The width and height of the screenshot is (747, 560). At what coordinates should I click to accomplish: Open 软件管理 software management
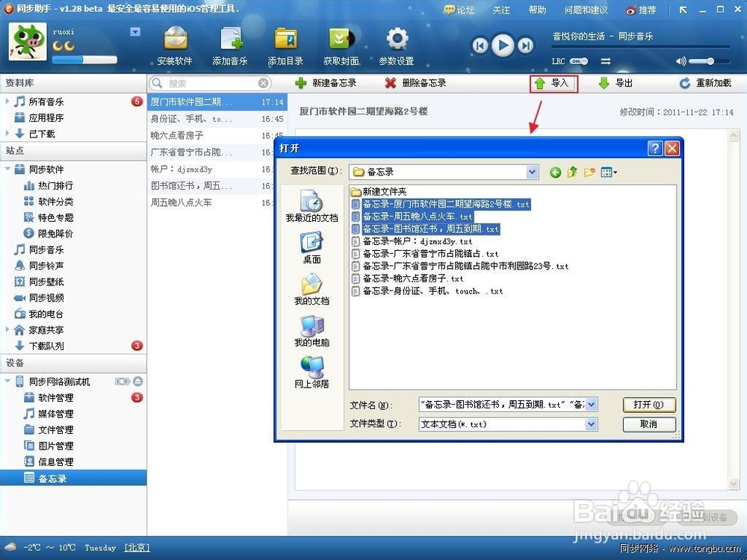[55, 398]
